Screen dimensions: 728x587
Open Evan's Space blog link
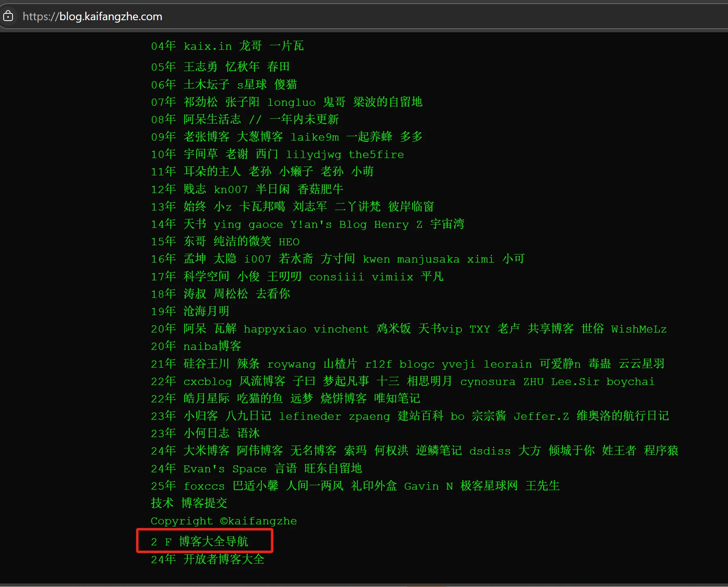pyautogui.click(x=224, y=469)
